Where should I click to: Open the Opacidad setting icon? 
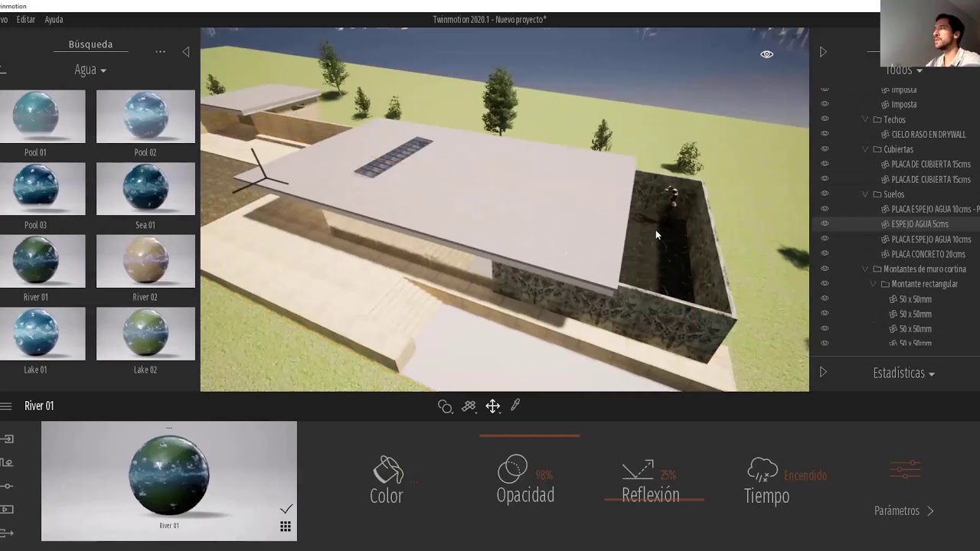point(512,468)
